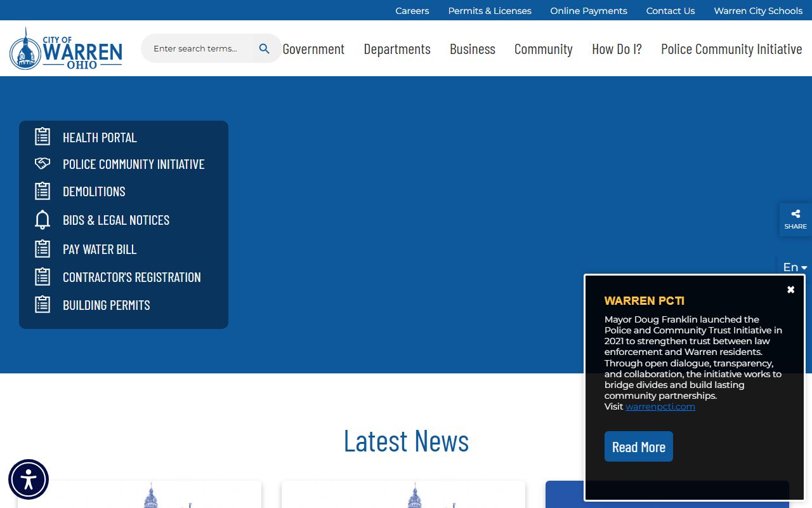
Task: Click the Health Portal clipboard icon
Action: [43, 137]
